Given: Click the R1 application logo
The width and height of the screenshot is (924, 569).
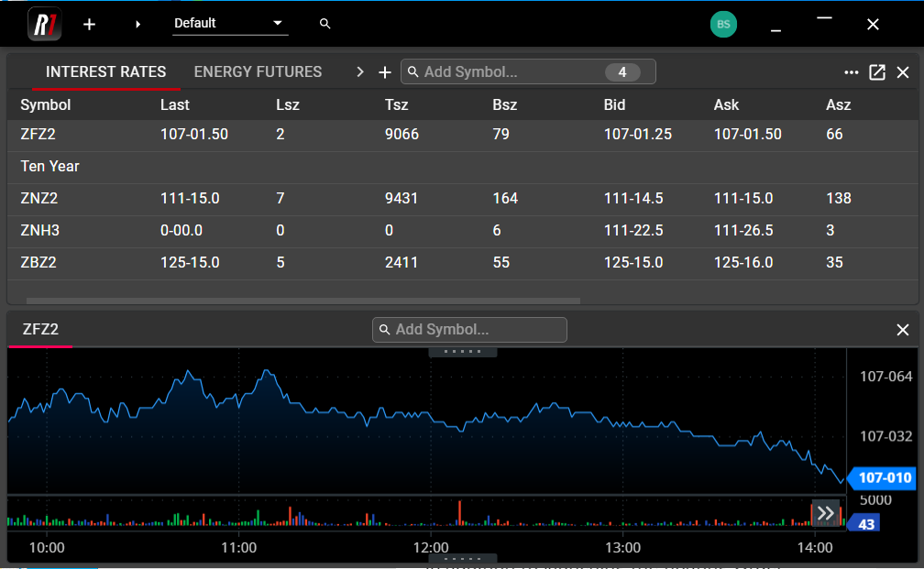Looking at the screenshot, I should point(44,24).
